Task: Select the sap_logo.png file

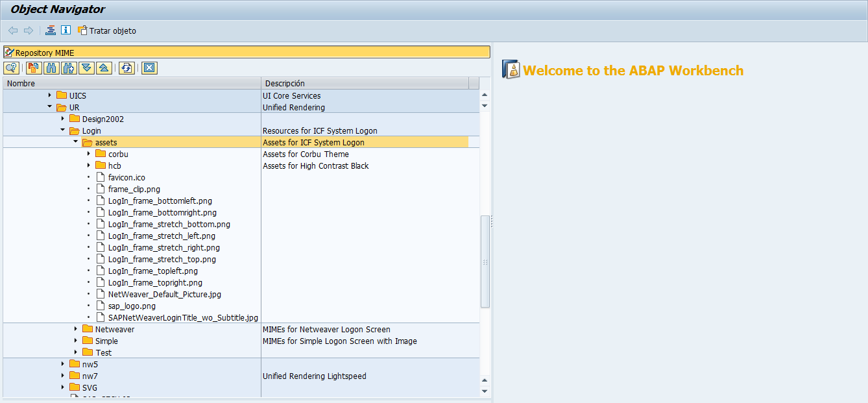Action: click(x=127, y=306)
